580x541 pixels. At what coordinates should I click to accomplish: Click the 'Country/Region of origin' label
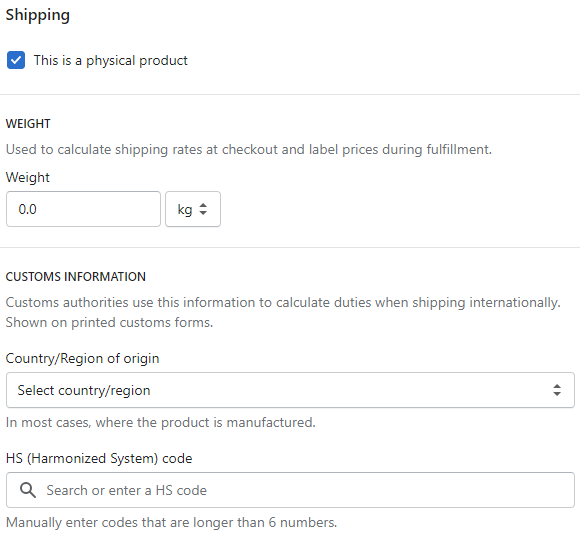82,358
